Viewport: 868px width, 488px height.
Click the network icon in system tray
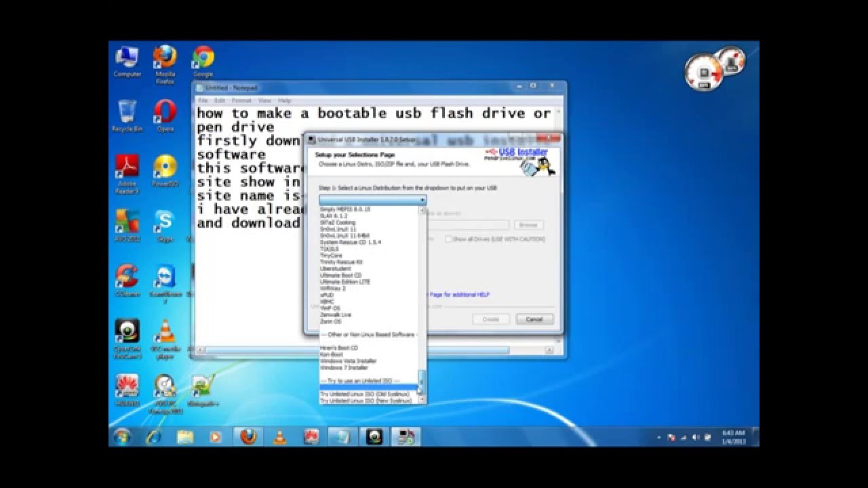(x=683, y=437)
